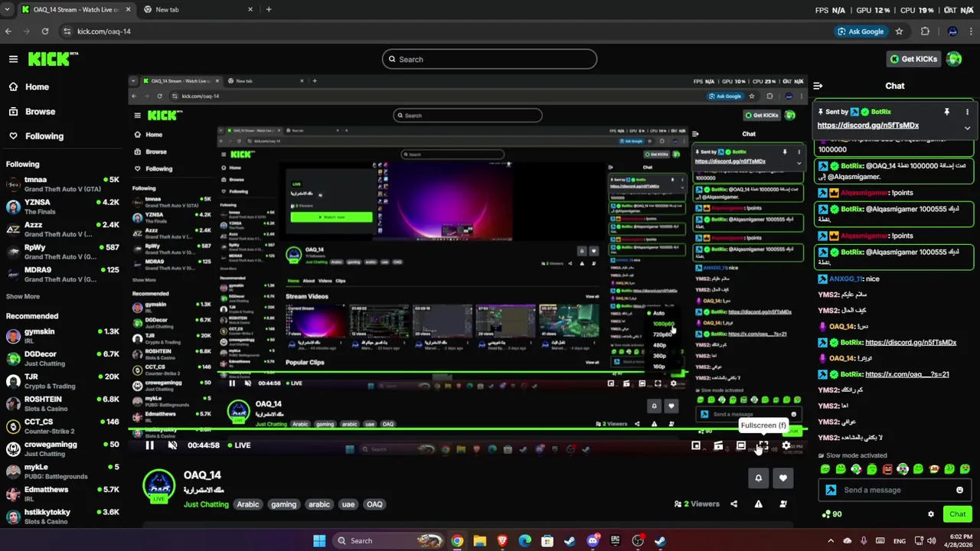Open Epic Games Launcher from taskbar
The image size is (980, 551).
616,541
